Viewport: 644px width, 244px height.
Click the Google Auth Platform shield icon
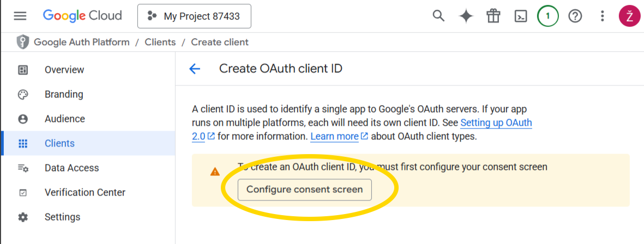(22, 42)
